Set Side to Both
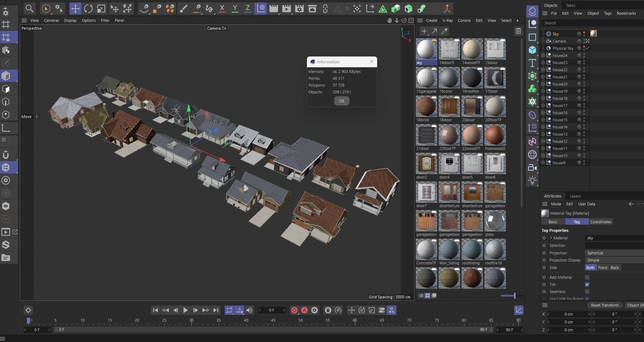The width and height of the screenshot is (644, 342). pyautogui.click(x=590, y=268)
